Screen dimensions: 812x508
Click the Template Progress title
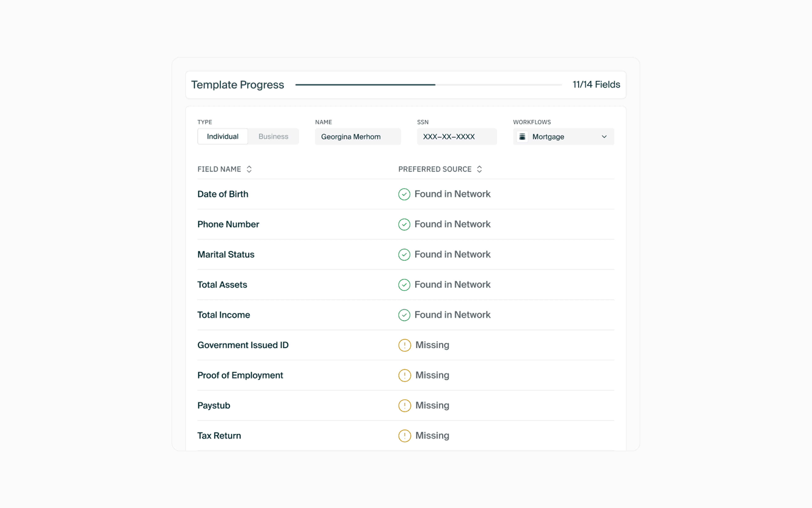pos(237,85)
